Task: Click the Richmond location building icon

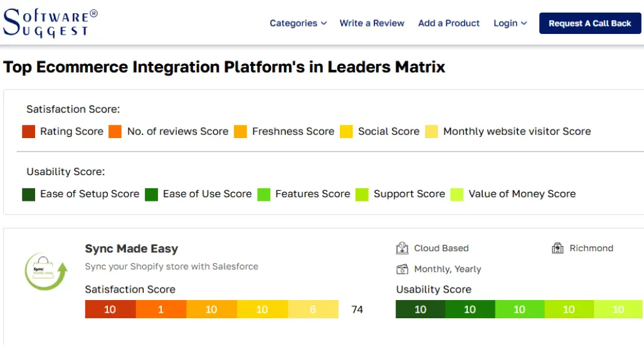Action: point(557,249)
